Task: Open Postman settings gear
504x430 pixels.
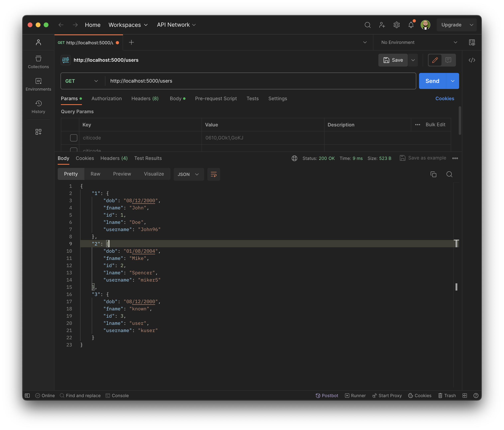Action: point(396,25)
